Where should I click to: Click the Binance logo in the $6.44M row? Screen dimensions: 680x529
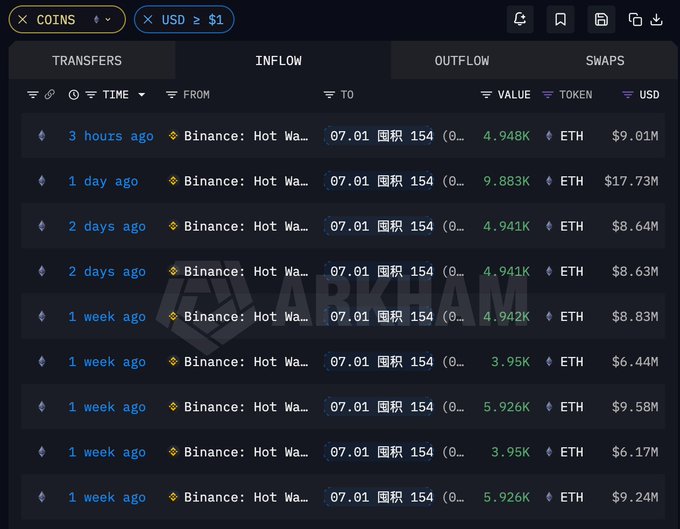point(173,361)
